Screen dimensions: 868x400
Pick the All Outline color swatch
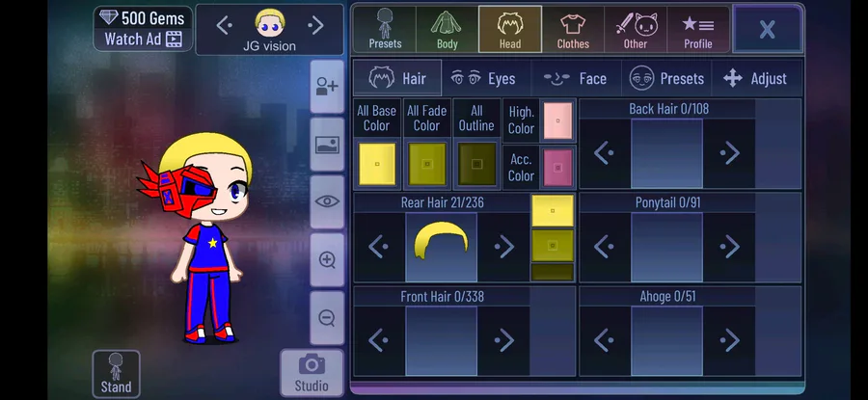point(476,164)
